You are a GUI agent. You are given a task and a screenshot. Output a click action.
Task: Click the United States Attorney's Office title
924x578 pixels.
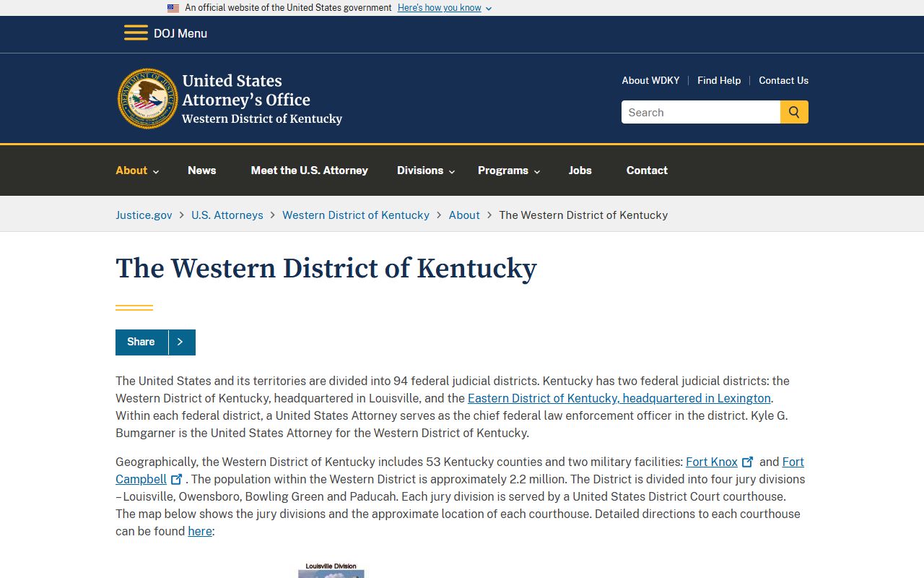(x=246, y=90)
